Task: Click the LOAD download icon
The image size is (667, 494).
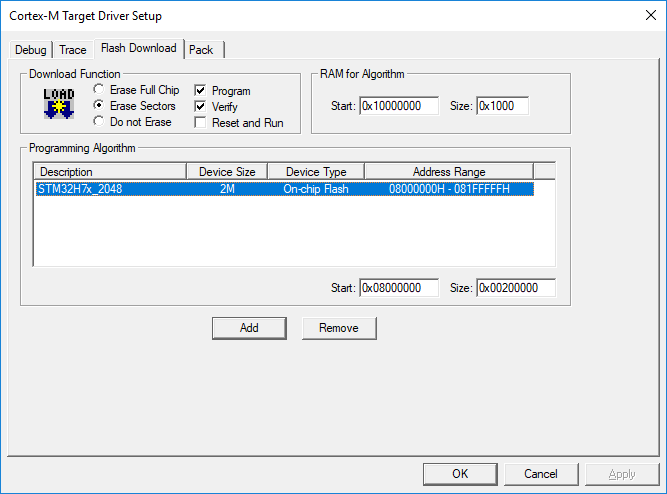Action: point(59,103)
